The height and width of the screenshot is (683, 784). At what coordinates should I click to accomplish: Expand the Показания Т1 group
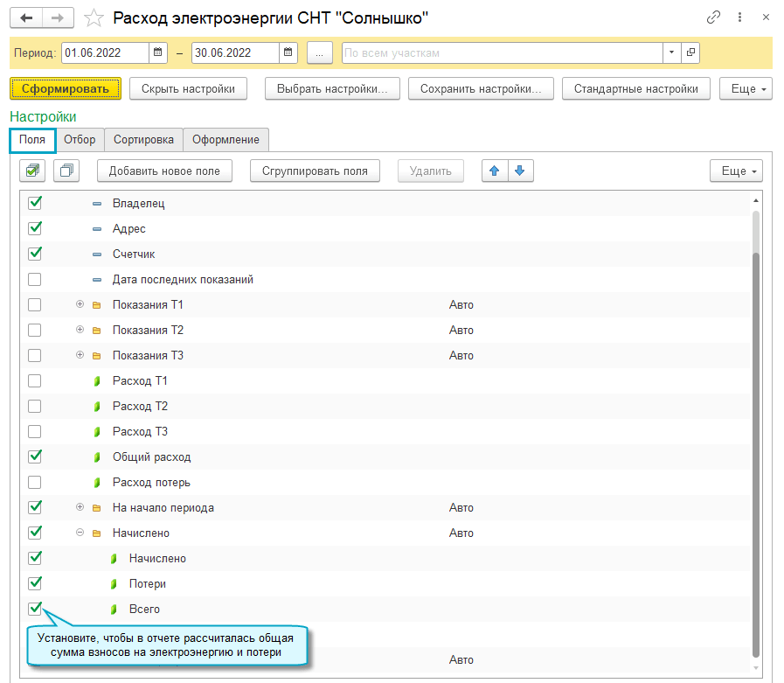[80, 304]
